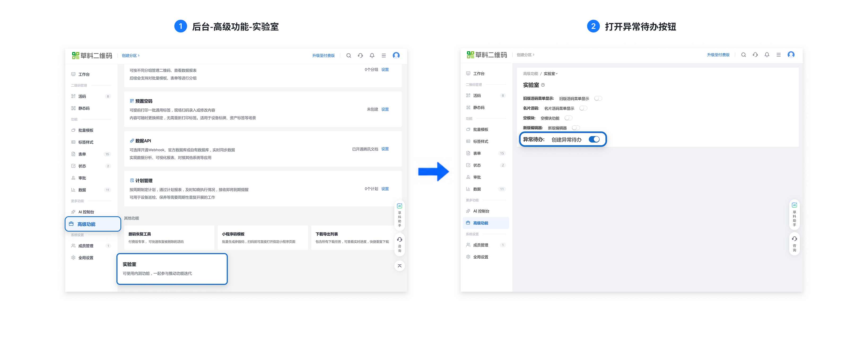Select 数据 in left screenshot sidebar

click(x=91, y=190)
